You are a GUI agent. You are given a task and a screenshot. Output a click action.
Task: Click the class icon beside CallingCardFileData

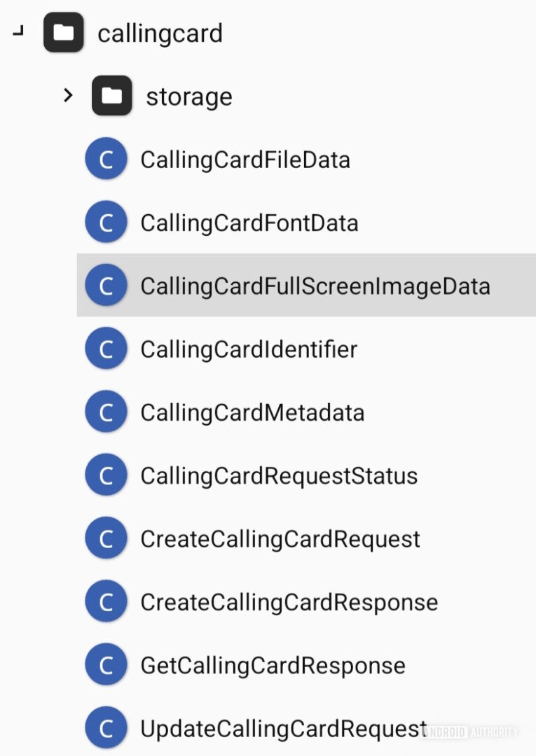click(x=106, y=159)
